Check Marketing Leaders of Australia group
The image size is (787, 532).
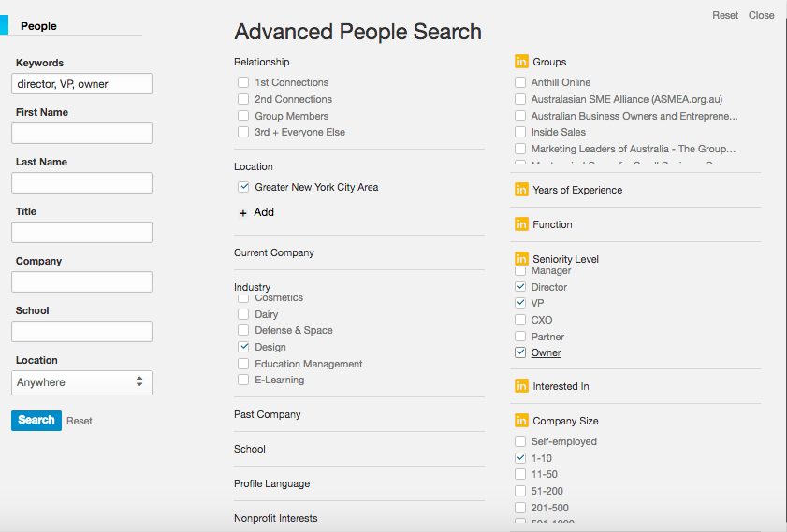520,149
